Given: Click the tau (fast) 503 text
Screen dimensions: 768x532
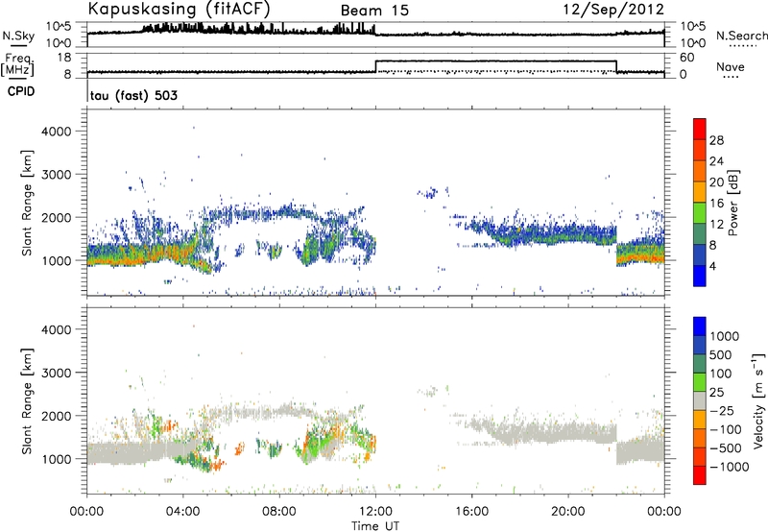Looking at the screenshot, I should (133, 95).
